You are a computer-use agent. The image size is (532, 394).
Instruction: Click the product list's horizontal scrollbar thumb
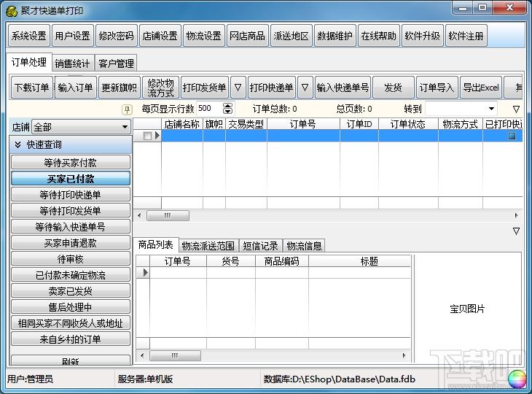click(175, 355)
